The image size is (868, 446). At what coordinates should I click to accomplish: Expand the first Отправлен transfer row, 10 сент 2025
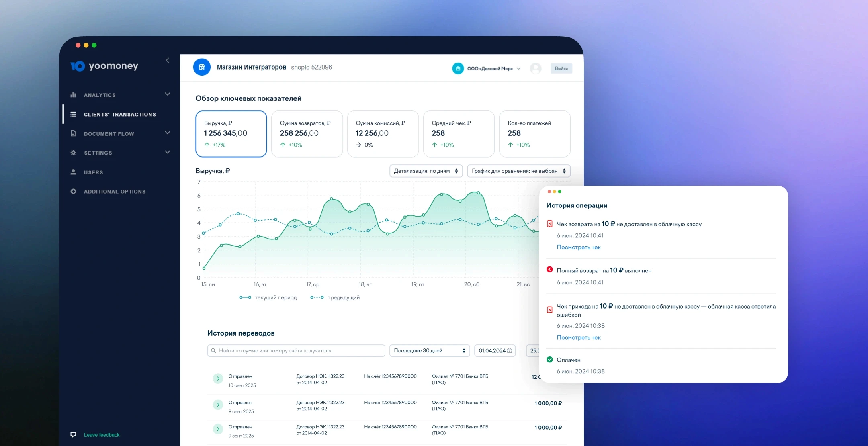point(218,378)
